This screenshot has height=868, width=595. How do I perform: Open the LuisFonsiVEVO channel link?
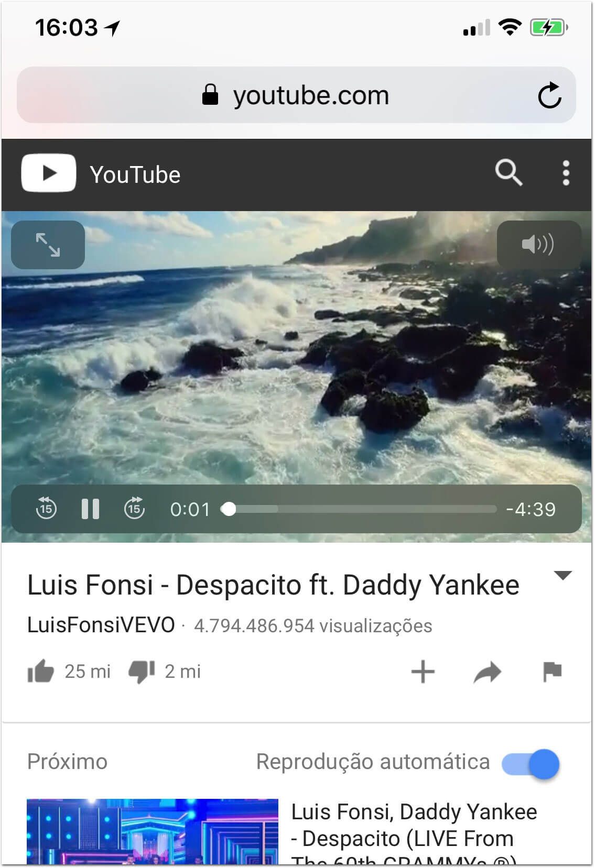101,625
